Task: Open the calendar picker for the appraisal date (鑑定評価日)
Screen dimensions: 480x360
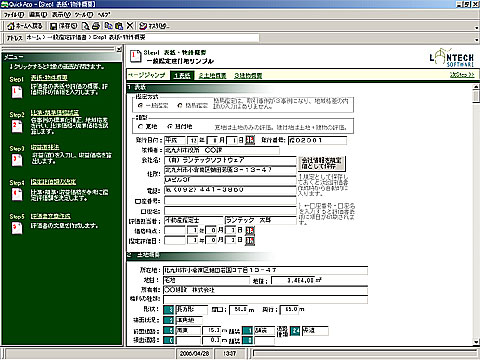Action: tap(250, 241)
